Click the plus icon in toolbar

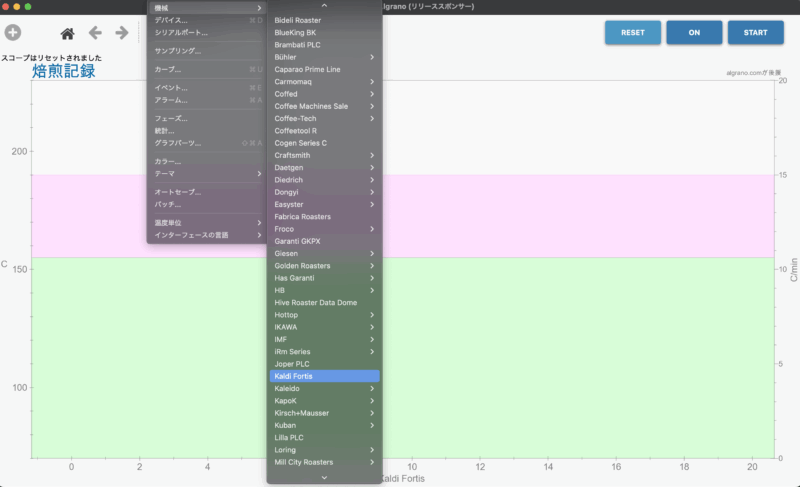click(13, 33)
